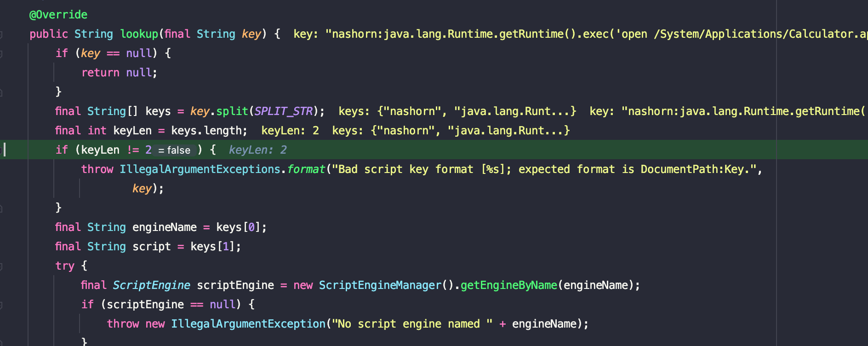The image size is (868, 346).
Task: Click the engineName variable declaration
Action: coord(165,227)
